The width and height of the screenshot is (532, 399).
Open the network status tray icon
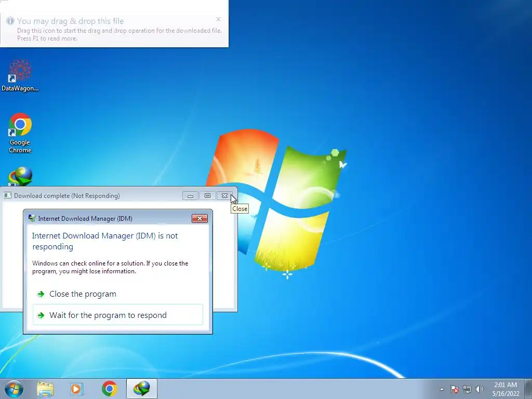pos(467,389)
